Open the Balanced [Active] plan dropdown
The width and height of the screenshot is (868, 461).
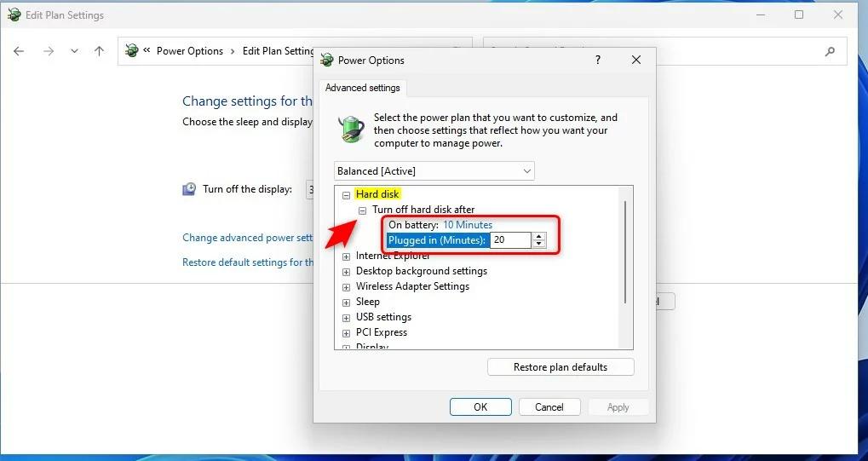click(x=434, y=171)
